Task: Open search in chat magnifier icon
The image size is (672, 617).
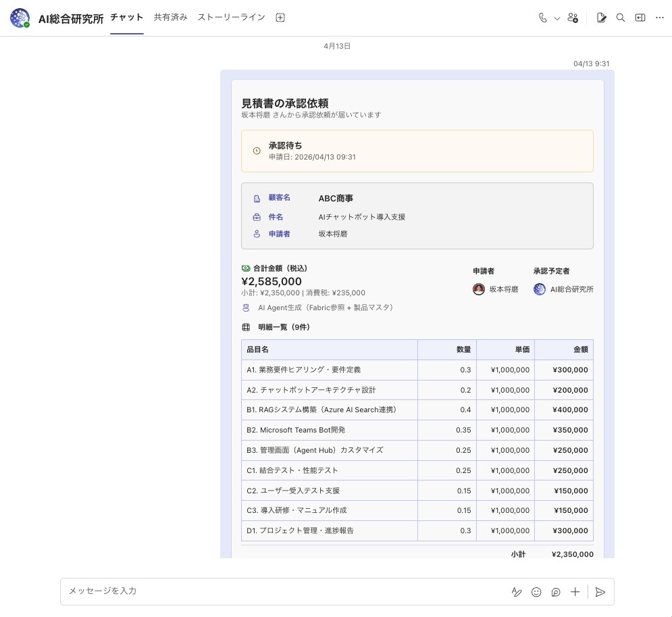Action: (x=620, y=18)
